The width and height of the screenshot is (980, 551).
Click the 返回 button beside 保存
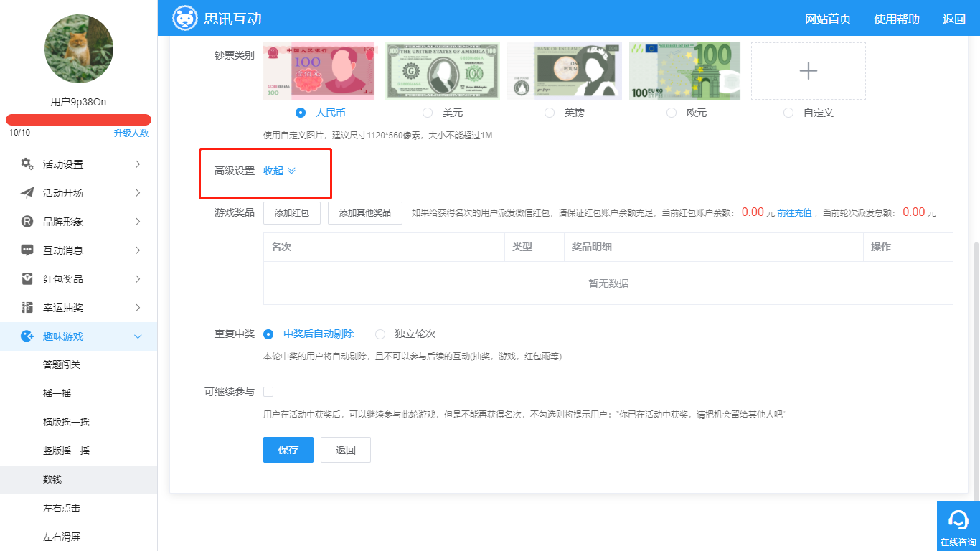click(346, 450)
